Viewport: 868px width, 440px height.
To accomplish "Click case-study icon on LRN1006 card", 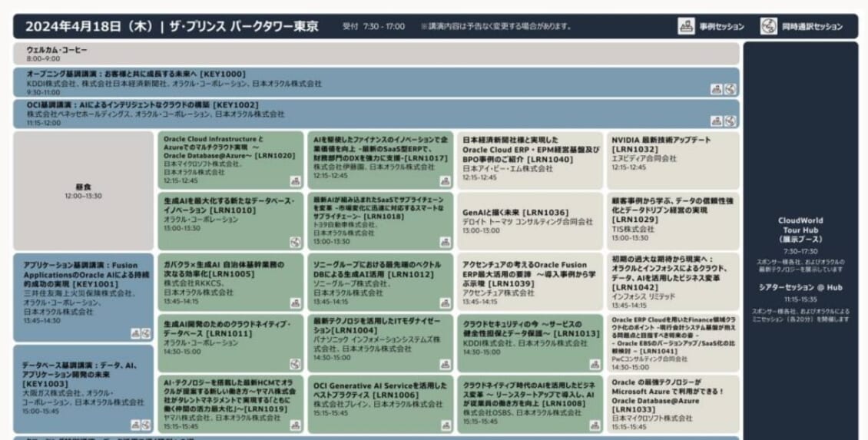I will tap(445, 425).
